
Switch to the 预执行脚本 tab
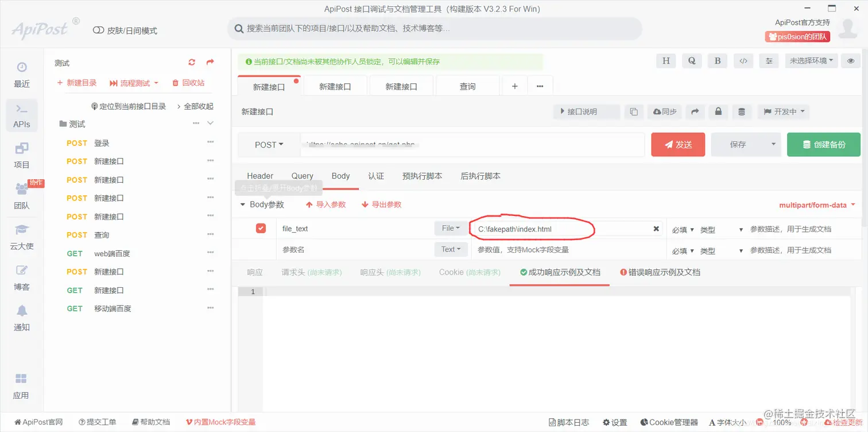pyautogui.click(x=423, y=176)
